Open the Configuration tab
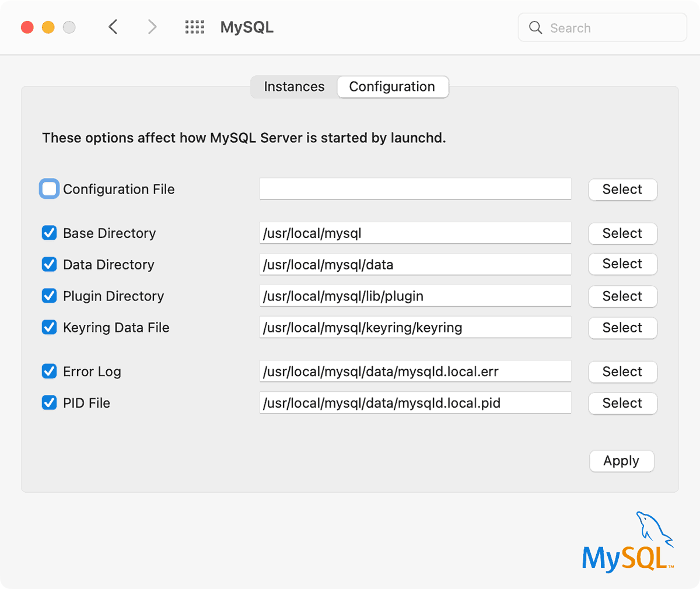Image resolution: width=700 pixels, height=589 pixels. point(392,86)
